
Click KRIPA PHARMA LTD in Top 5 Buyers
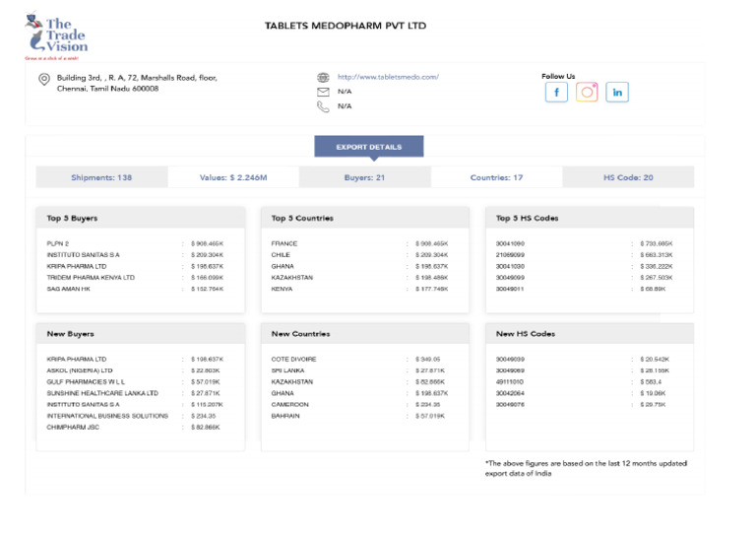pyautogui.click(x=77, y=266)
